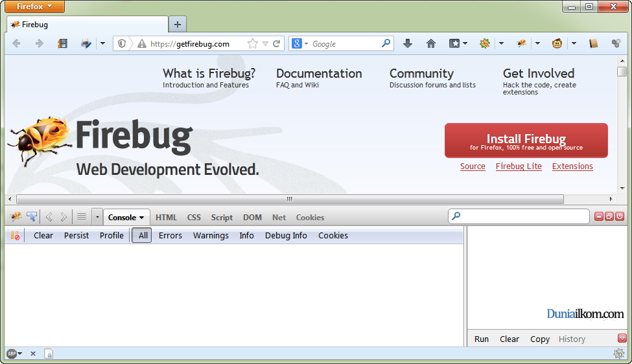Click the Firebug icon in the browser toolbar
This screenshot has height=364, width=632.
(x=521, y=43)
